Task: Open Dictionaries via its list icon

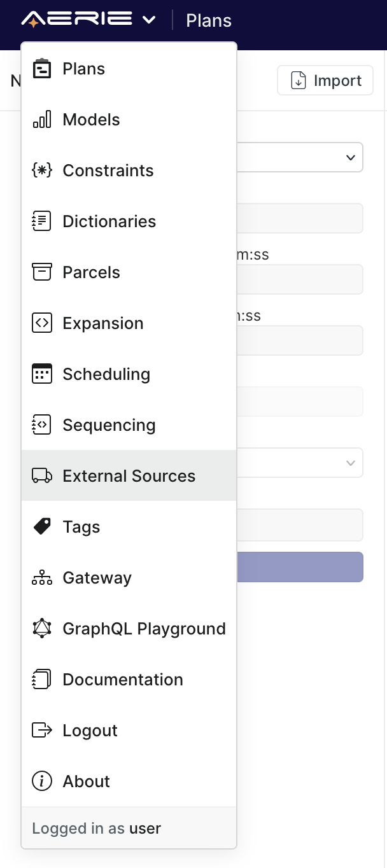Action: coord(41,221)
